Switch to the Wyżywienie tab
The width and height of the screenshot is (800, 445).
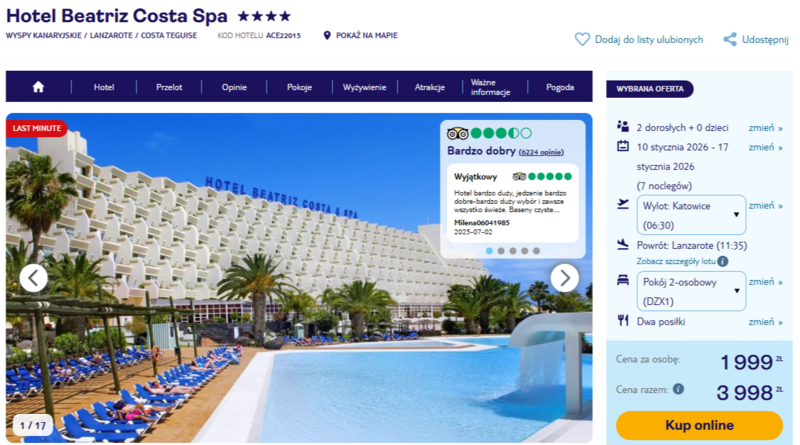pos(364,87)
